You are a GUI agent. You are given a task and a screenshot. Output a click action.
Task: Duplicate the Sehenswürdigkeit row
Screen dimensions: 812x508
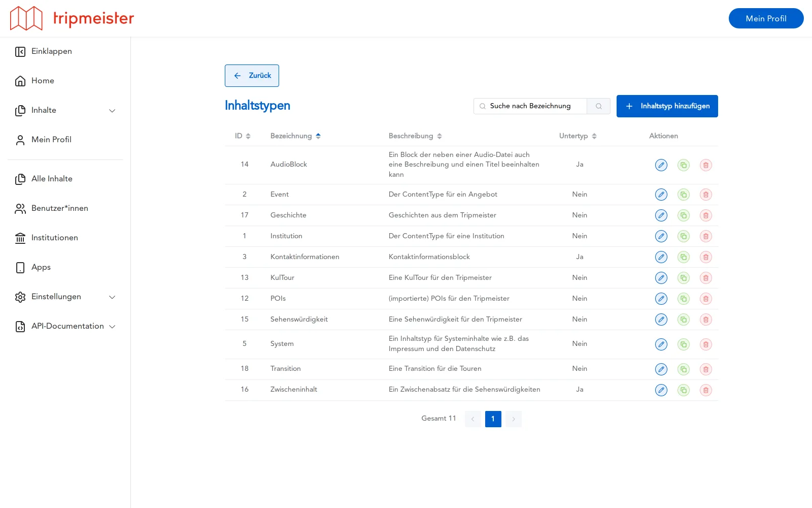coord(684,320)
